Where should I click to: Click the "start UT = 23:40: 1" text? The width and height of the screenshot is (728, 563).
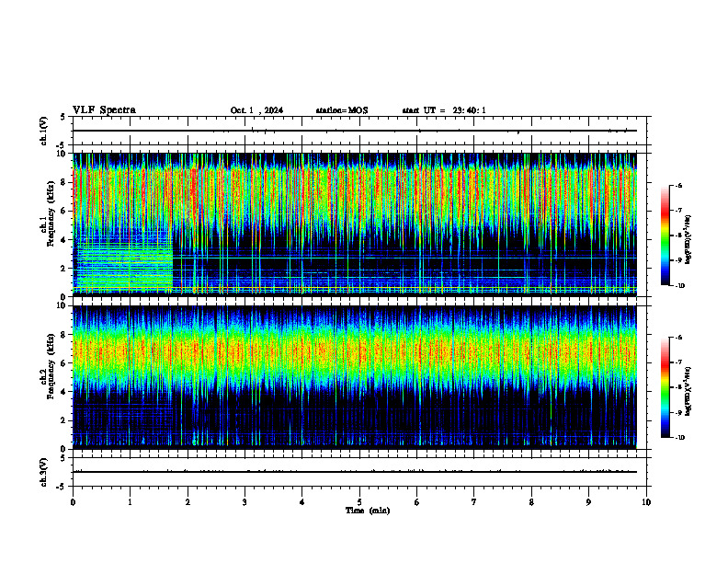click(444, 110)
